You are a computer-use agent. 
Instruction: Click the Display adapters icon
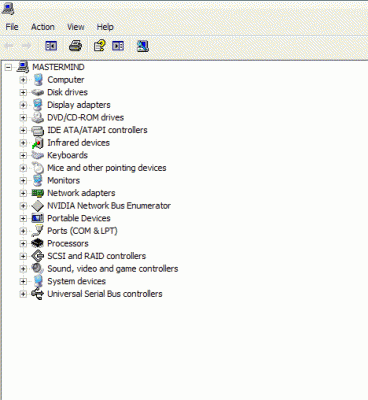coord(38,105)
